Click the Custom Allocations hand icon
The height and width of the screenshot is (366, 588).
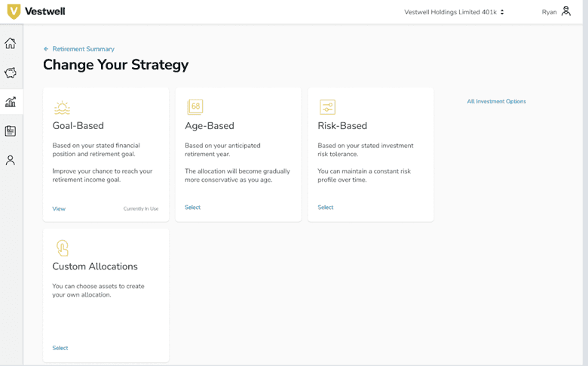point(62,248)
